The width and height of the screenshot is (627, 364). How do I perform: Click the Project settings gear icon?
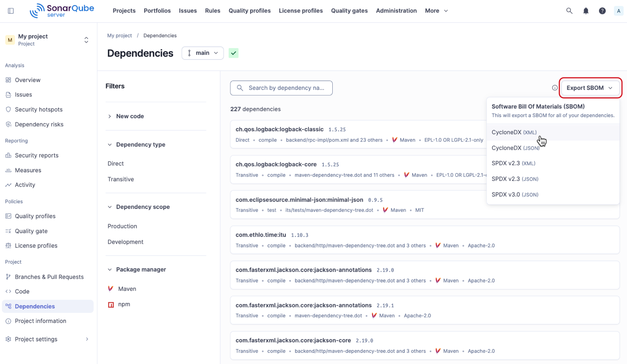coord(8,339)
